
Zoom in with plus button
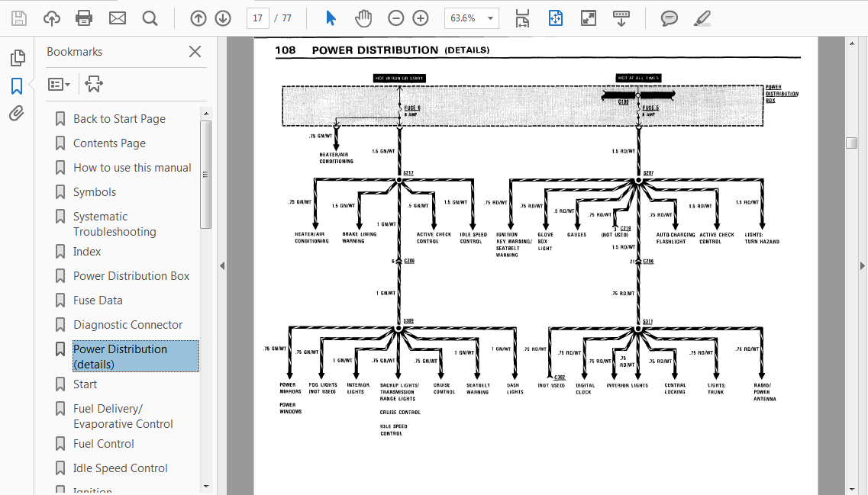pyautogui.click(x=421, y=18)
